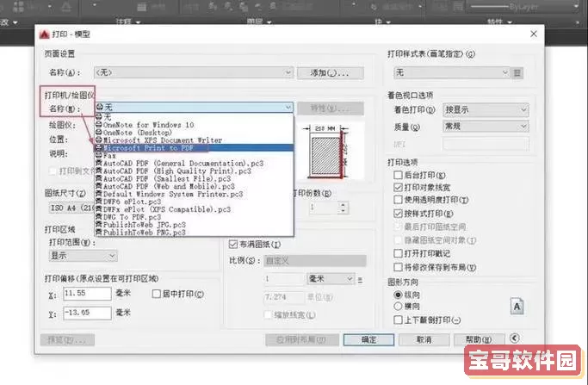
Task: Open the plot style table dropdown
Action: tap(451, 72)
